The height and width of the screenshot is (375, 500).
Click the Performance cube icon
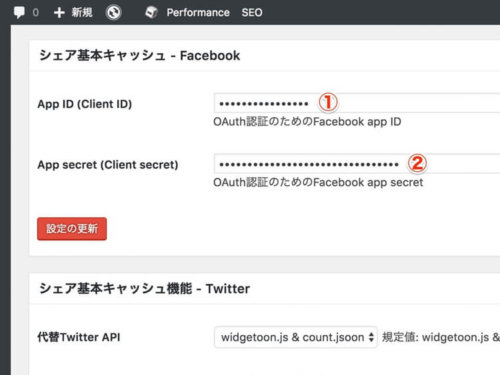pyautogui.click(x=151, y=13)
